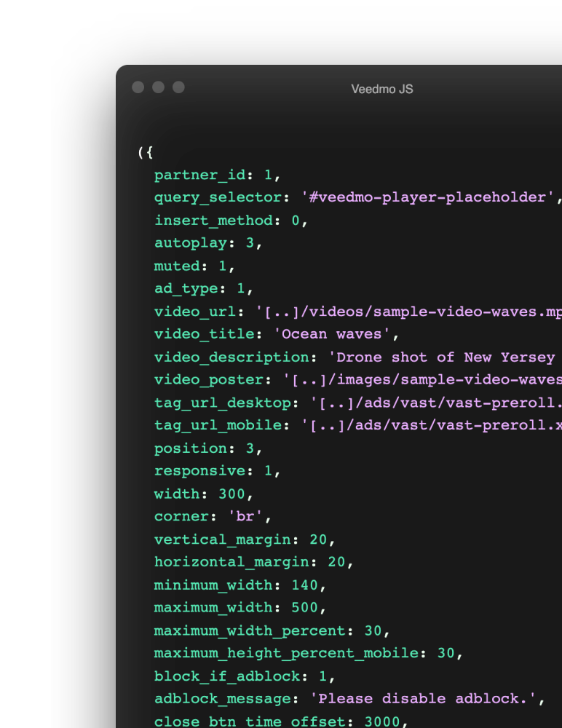The image size is (562, 728).
Task: Click the 'maximum_height_percent_mobile' property name
Action: coord(286,654)
